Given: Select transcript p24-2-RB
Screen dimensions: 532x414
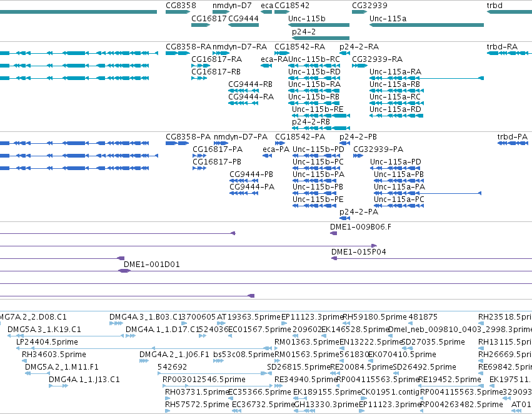Looking at the screenshot, I should [311, 122].
